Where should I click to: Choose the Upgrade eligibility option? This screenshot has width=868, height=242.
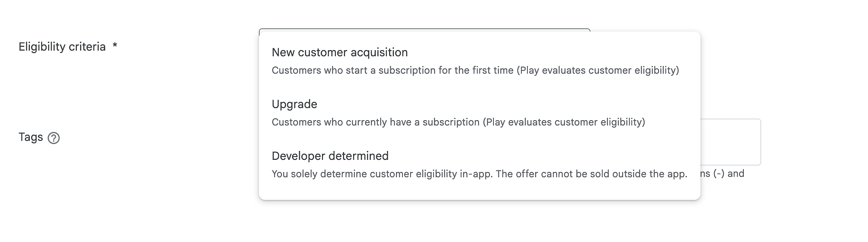(479, 113)
